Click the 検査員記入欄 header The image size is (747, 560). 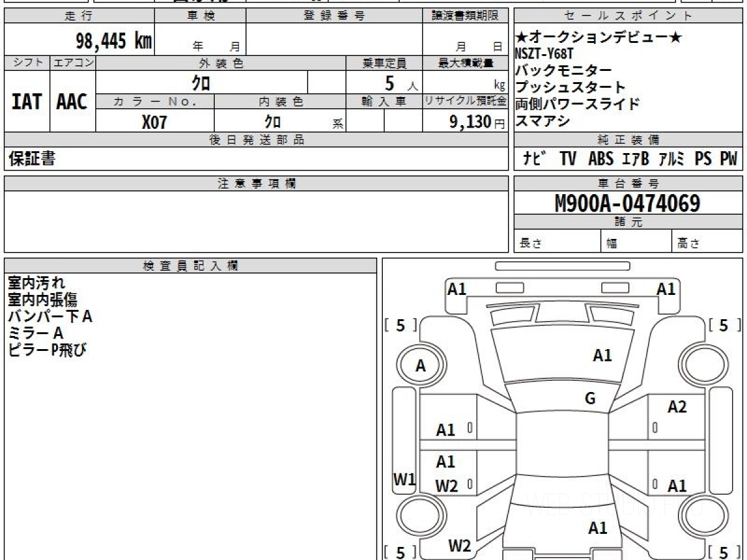190,265
